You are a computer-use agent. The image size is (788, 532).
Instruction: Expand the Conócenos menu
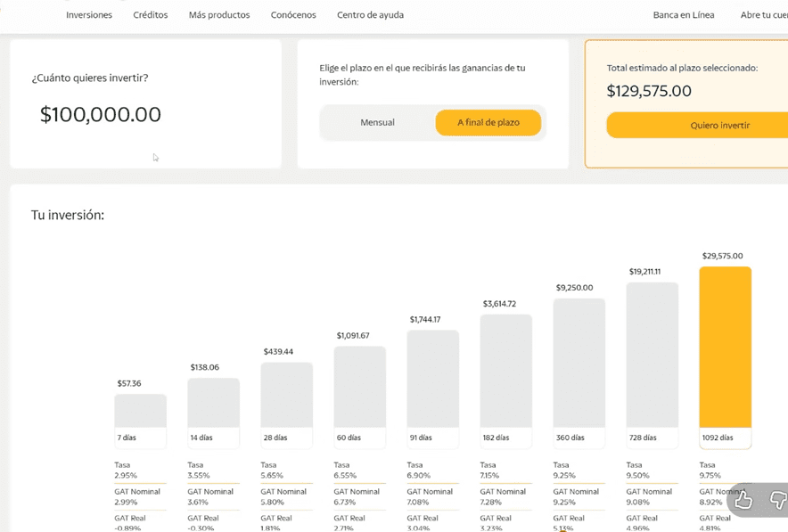tap(293, 15)
